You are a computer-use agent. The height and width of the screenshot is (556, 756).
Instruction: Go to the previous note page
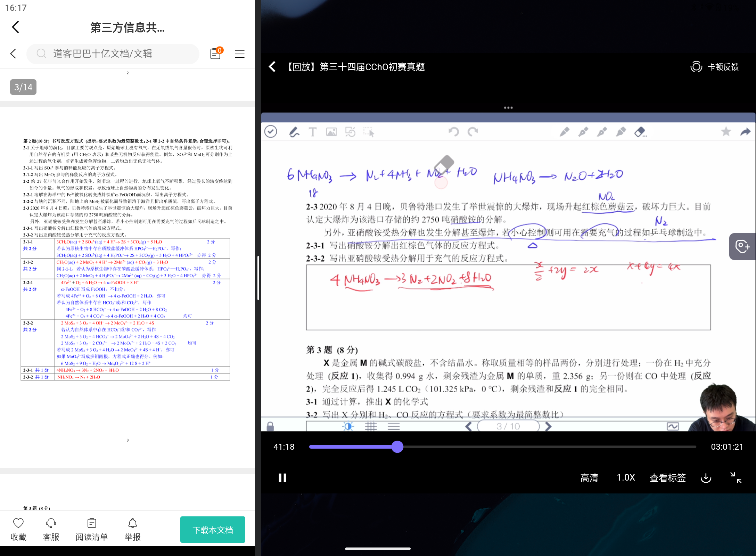click(469, 426)
